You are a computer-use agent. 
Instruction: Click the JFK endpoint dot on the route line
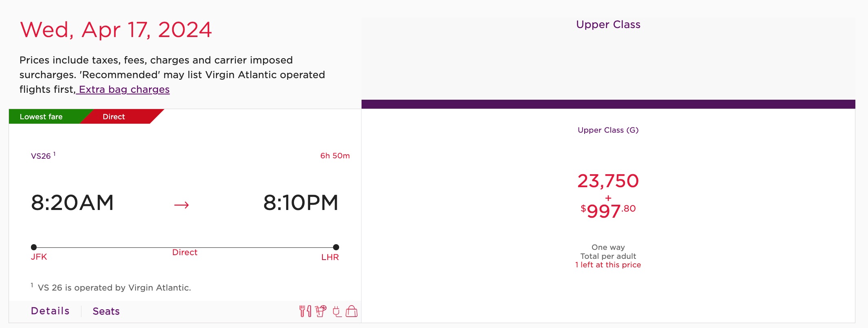[x=34, y=246]
